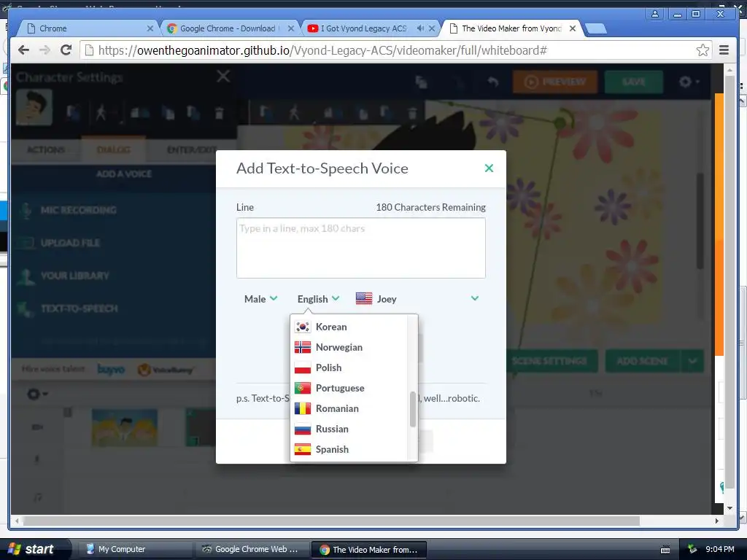Close the Video Maker from Vyond tab
This screenshot has width=747, height=560.
573,28
